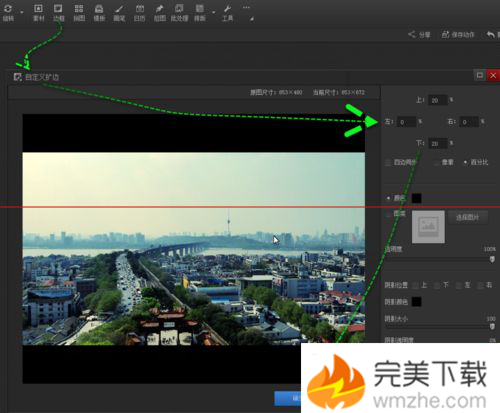Select the 像素 pixel unit radio
500x413 pixels.
[436, 162]
